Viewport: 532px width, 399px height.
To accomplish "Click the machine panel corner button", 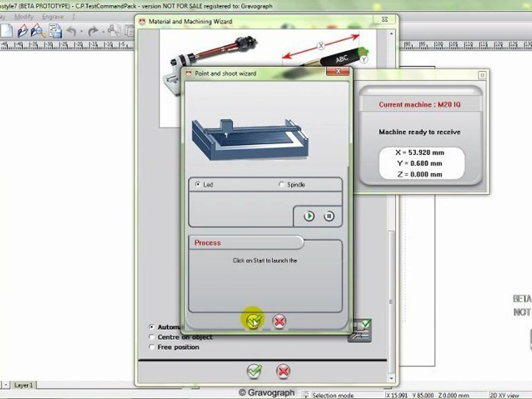I will pos(482,75).
